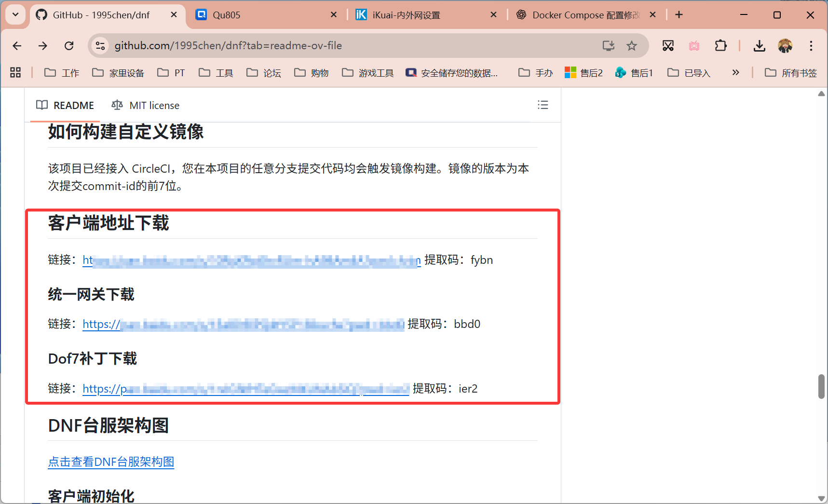Screen dimensions: 828x504
Task: Click the browser profile avatar
Action: click(786, 45)
